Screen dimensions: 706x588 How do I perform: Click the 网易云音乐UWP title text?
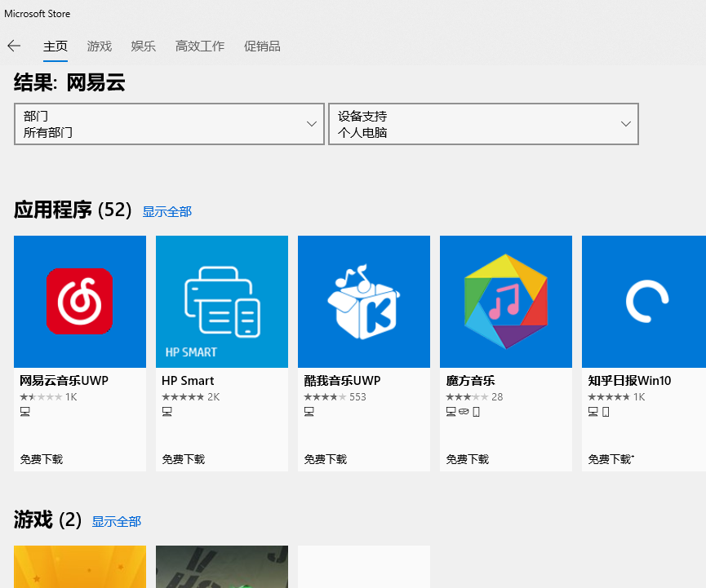coord(64,381)
